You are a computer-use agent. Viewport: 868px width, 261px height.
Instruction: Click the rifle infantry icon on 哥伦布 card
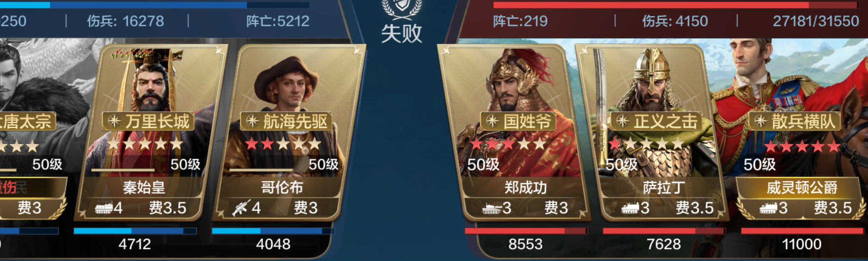[241, 208]
